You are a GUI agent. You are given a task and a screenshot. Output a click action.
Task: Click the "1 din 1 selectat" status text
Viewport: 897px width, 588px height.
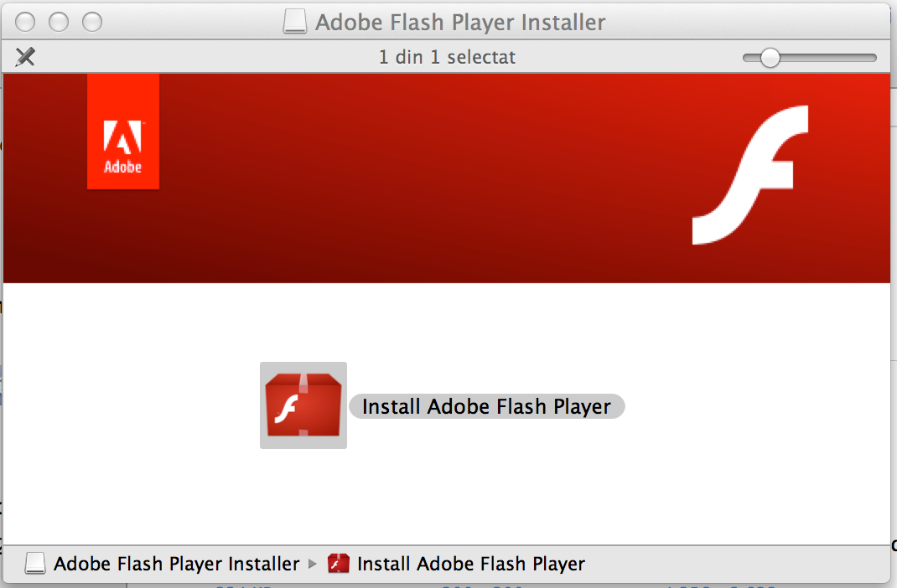coord(447,57)
